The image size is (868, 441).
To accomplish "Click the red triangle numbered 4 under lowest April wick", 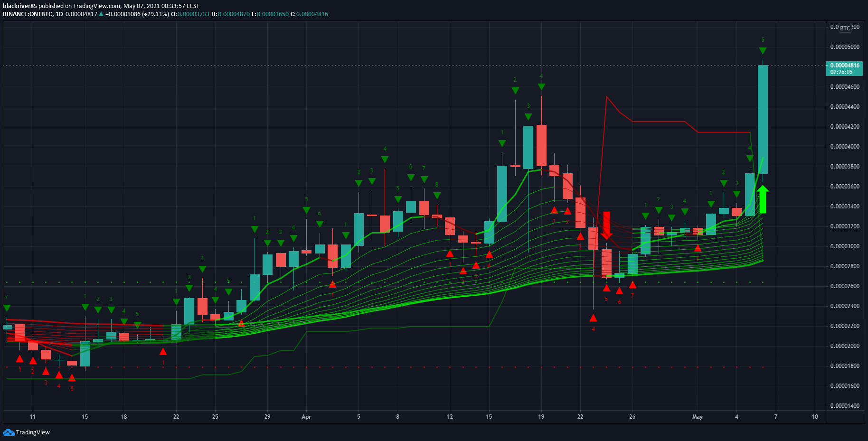I will pos(593,318).
